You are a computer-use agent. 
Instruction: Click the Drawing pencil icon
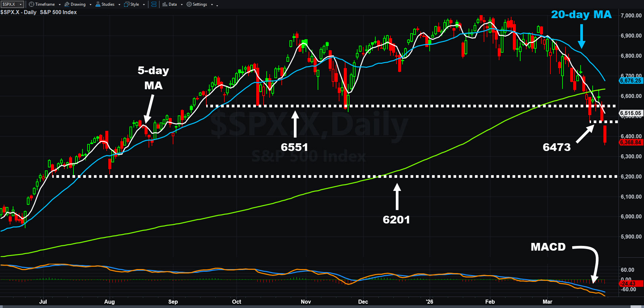pyautogui.click(x=67, y=4)
